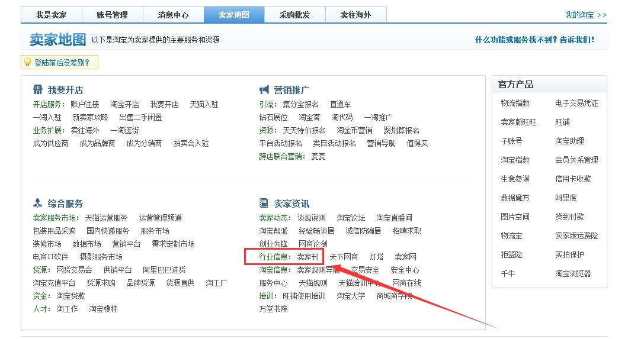The height and width of the screenshot is (339, 644).
Task: Open 营销导航 link
Action: click(x=381, y=144)
